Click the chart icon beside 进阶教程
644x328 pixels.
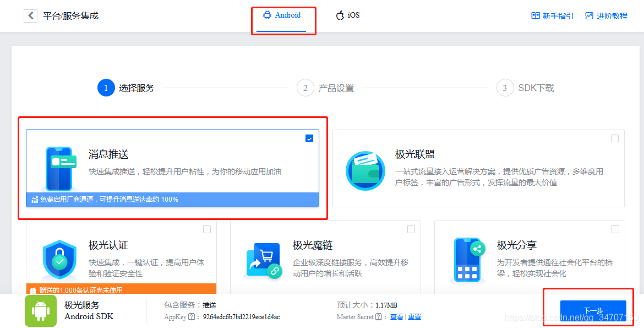590,16
